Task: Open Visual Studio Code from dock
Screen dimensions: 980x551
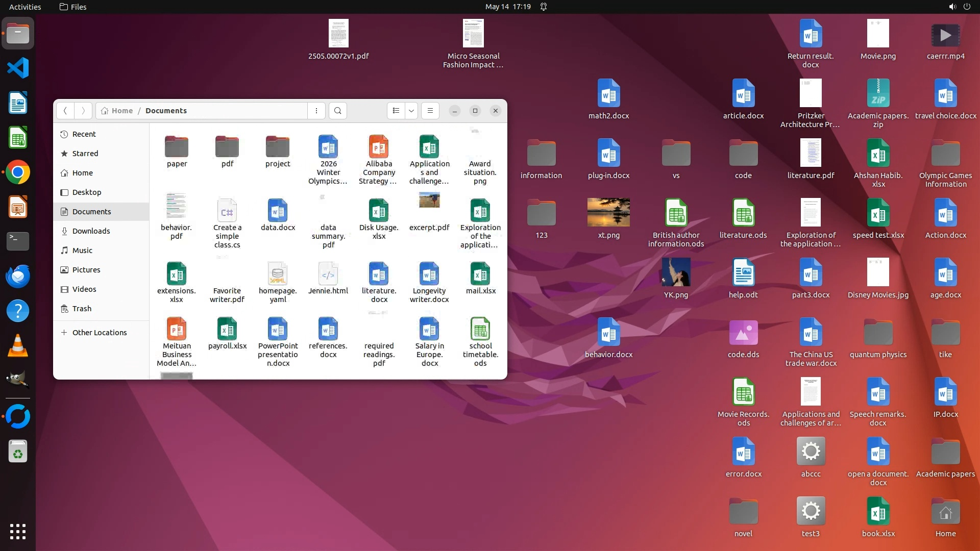Action: tap(18, 68)
